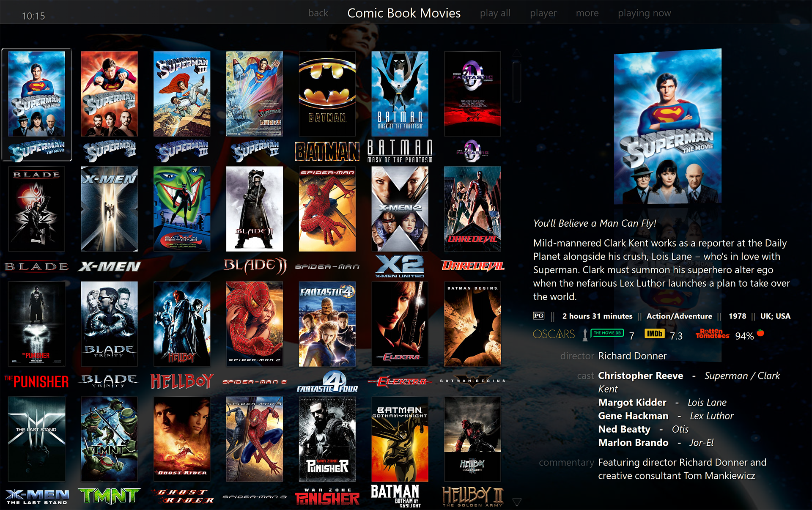Select the Batman Begins poster
Image resolution: width=812 pixels, height=510 pixels.
point(472,324)
